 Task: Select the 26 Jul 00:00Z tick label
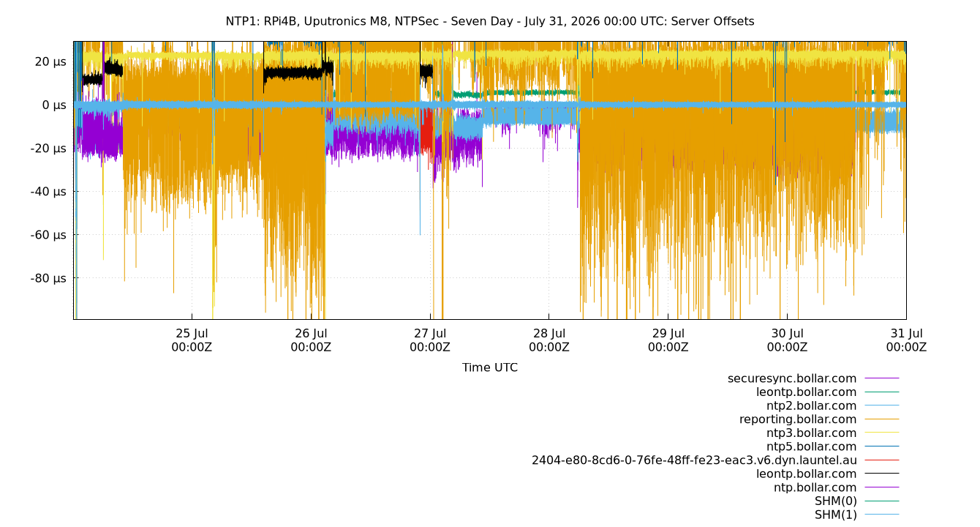[311, 340]
